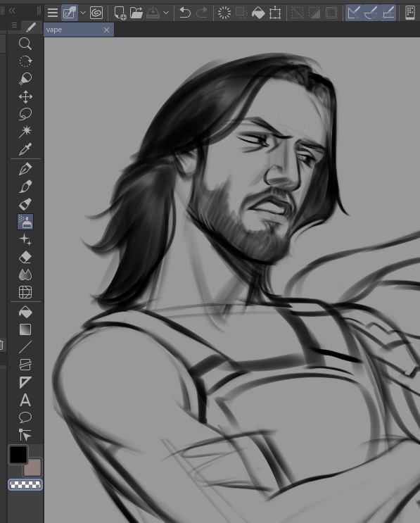Select the Rotate view tool
This screenshot has width=420, height=523.
25,61
